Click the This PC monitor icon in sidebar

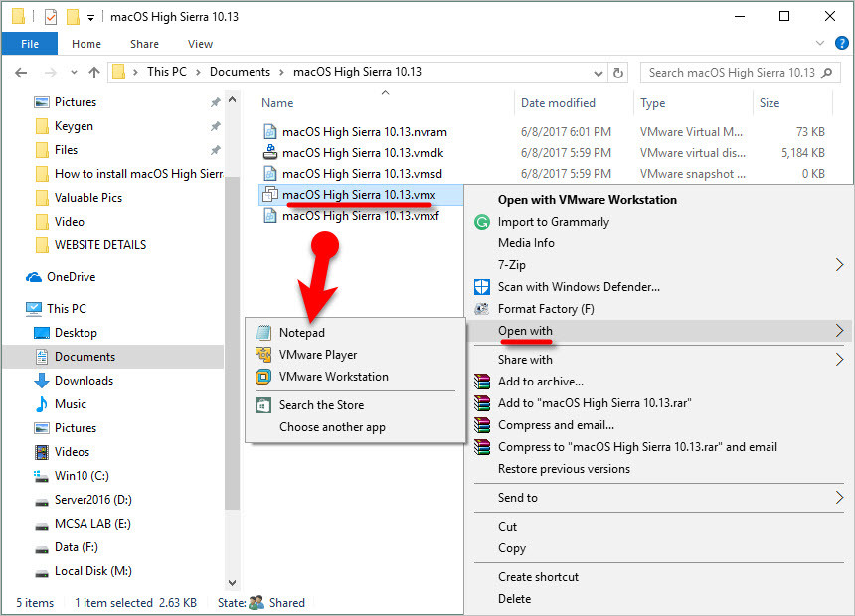[34, 309]
